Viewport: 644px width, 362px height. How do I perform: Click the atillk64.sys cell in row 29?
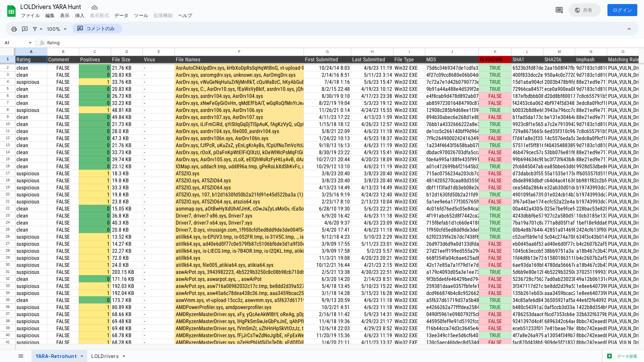coord(239,258)
